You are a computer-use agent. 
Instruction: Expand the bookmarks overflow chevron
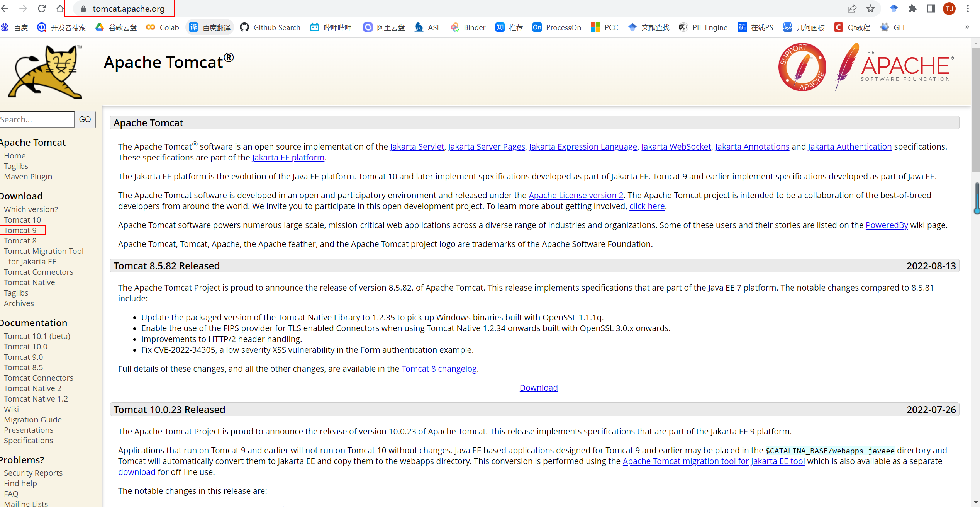[967, 27]
